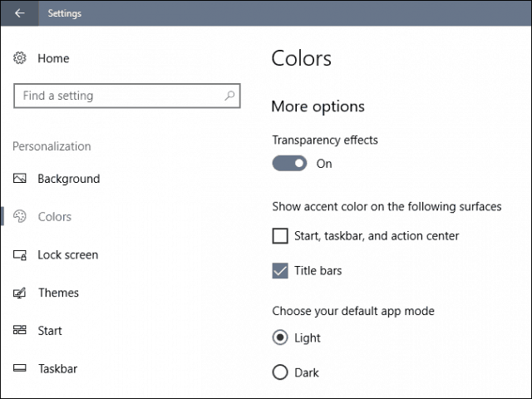Select the Light app mode radio
The height and width of the screenshot is (399, 532).
[x=280, y=337]
